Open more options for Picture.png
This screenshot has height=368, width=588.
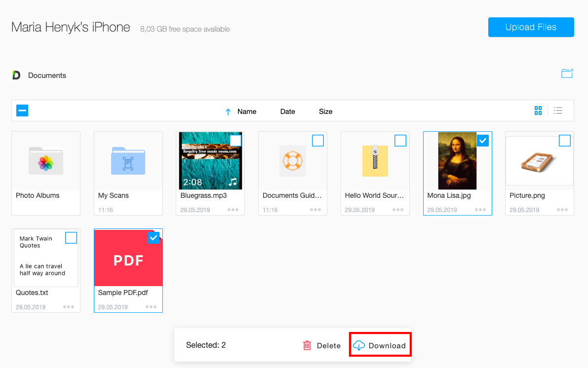562,210
